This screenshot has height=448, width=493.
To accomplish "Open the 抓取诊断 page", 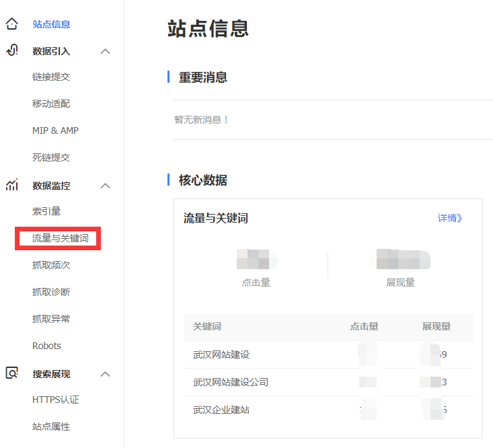I will point(51,292).
